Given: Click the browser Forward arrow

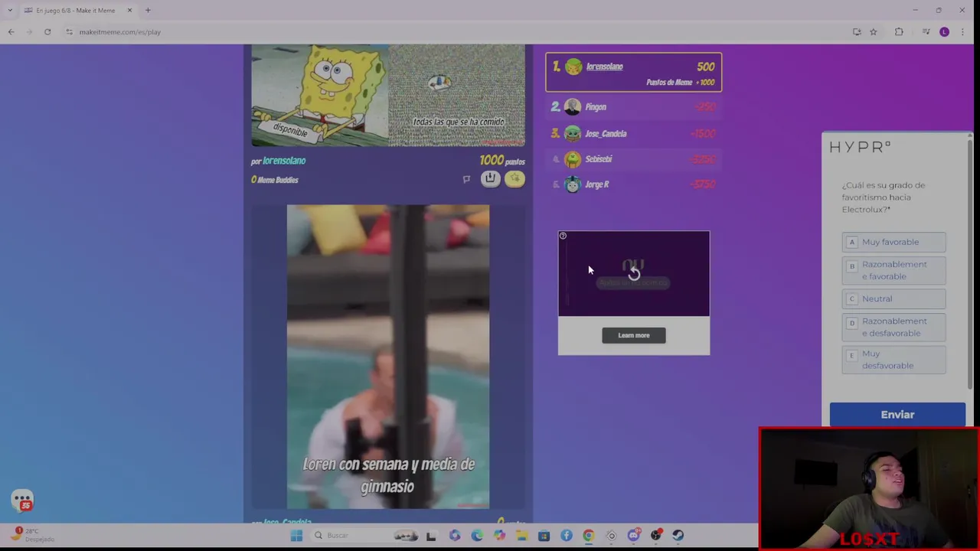Looking at the screenshot, I should click(29, 31).
